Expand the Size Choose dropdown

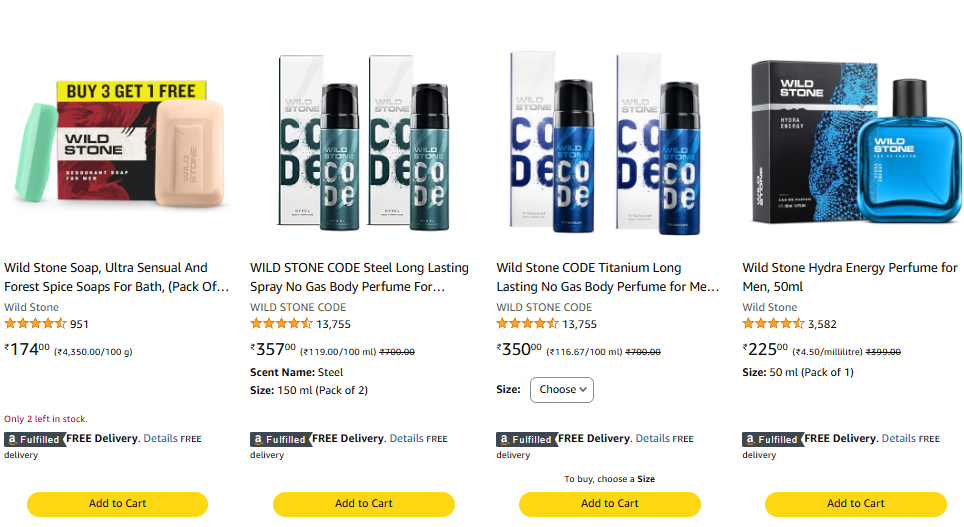click(x=562, y=390)
